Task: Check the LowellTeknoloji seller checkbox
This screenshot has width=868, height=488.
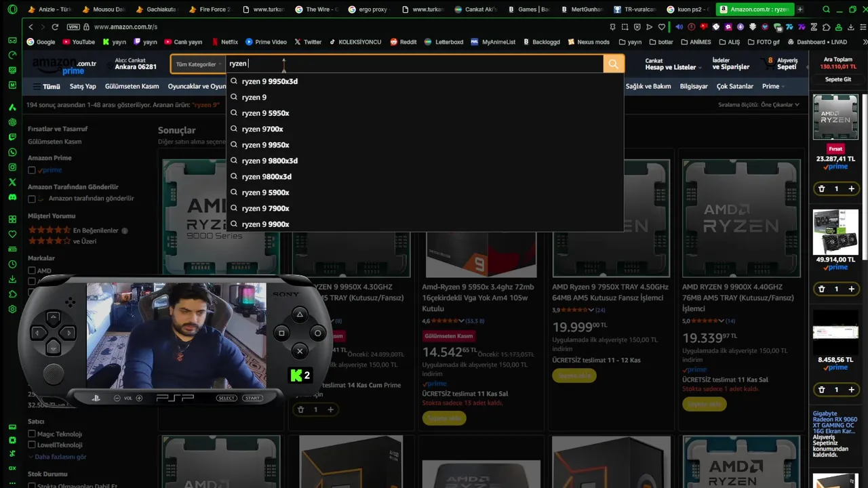Action: tap(32, 445)
